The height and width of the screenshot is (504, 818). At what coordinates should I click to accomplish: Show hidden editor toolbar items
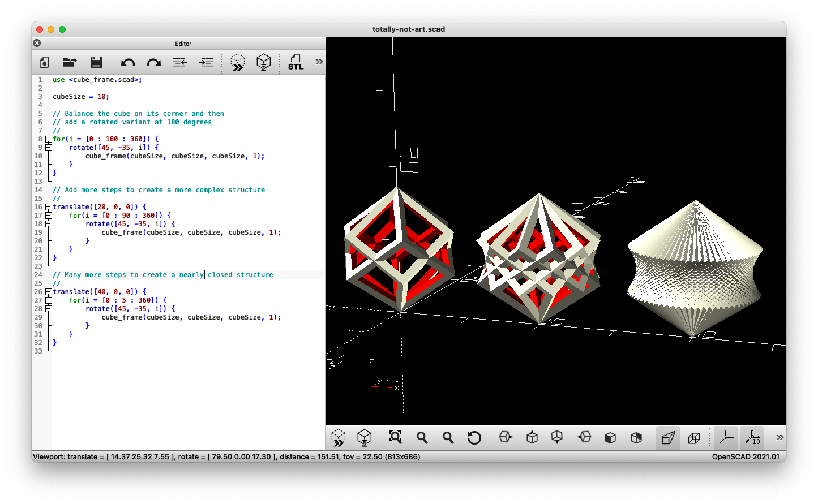point(319,62)
